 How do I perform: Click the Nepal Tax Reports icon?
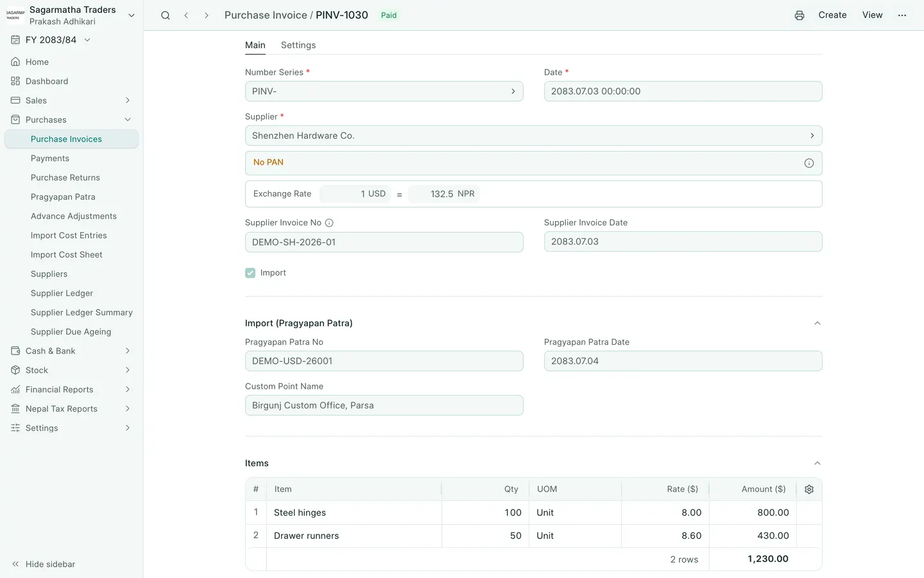pyautogui.click(x=15, y=408)
